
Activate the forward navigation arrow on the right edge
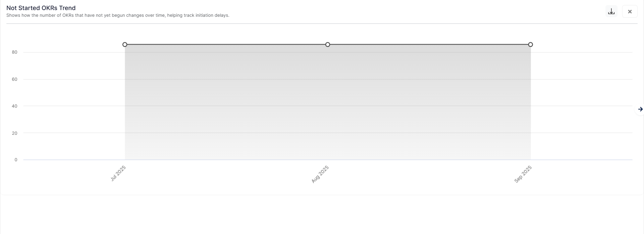(640, 109)
